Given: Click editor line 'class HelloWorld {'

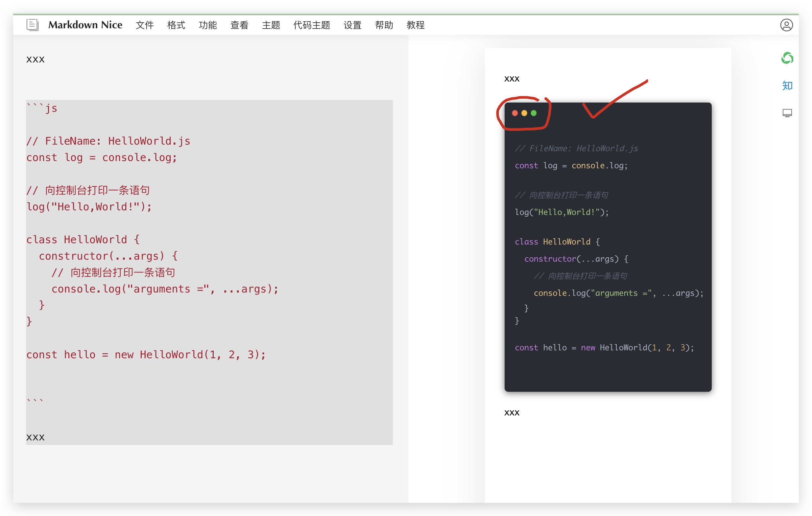Looking at the screenshot, I should [83, 239].
